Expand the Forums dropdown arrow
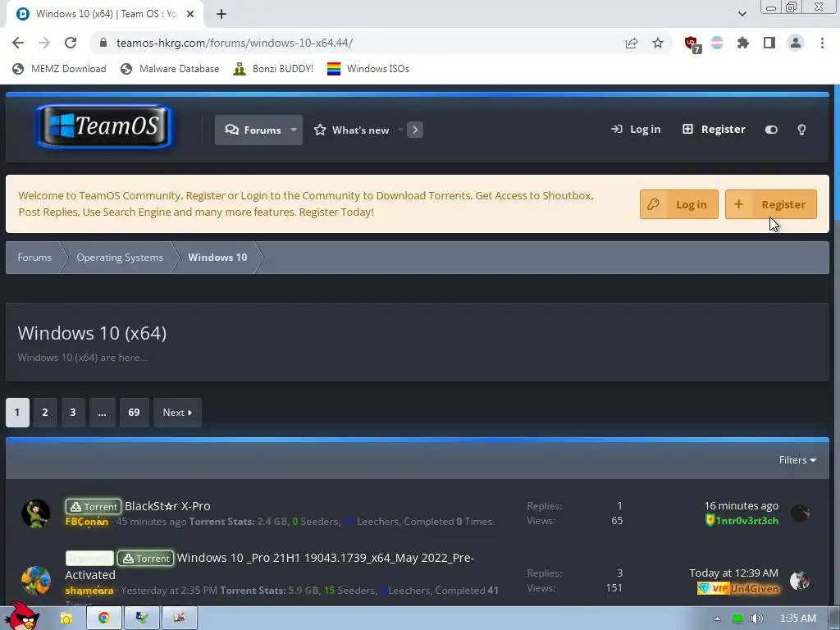 (294, 130)
